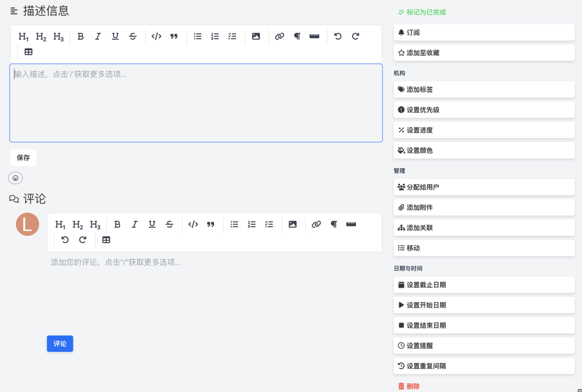The image size is (582, 392).
Task: Insert horizontal rule in comment toolbar
Action: pos(351,225)
